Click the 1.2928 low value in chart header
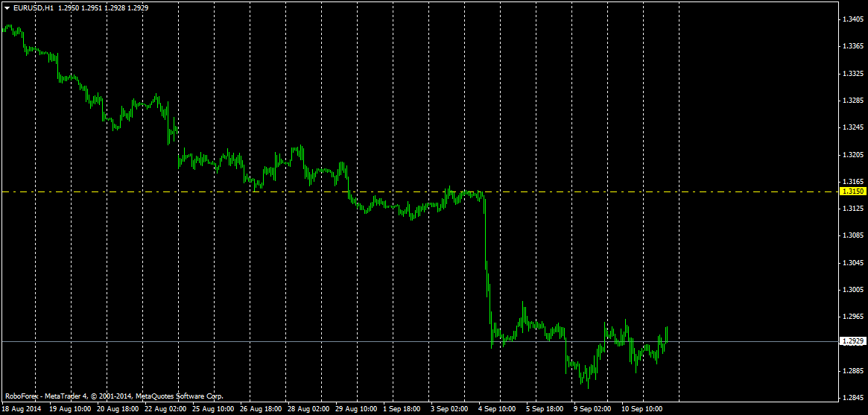Viewport: 868px width, 415px height. coord(114,8)
